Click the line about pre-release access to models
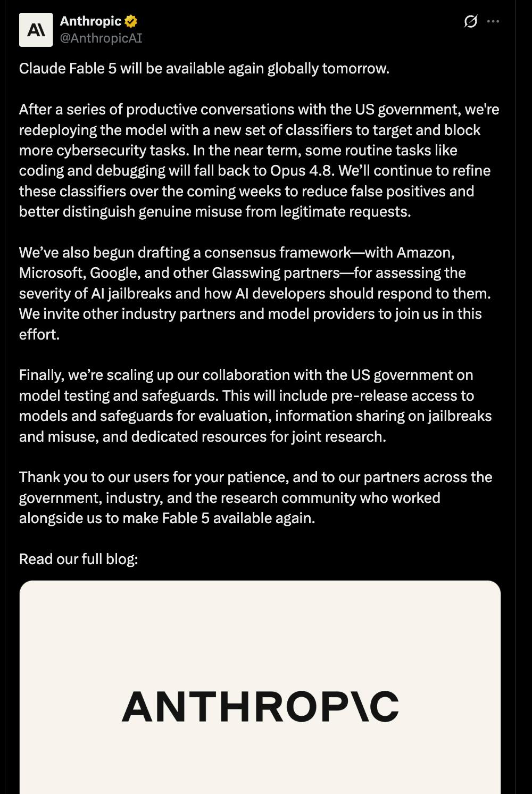 [x=246, y=395]
